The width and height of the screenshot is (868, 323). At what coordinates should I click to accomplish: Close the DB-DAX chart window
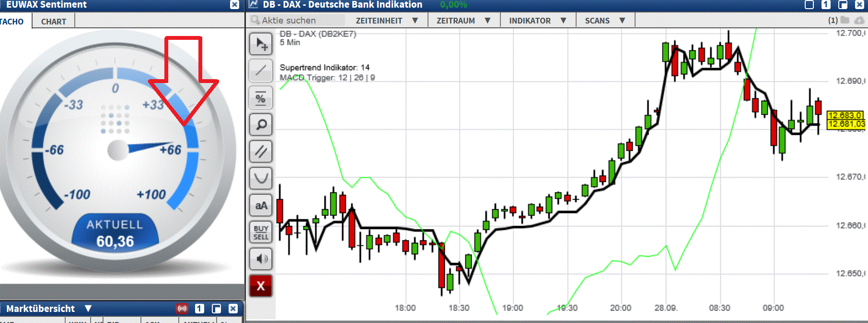coord(859,5)
